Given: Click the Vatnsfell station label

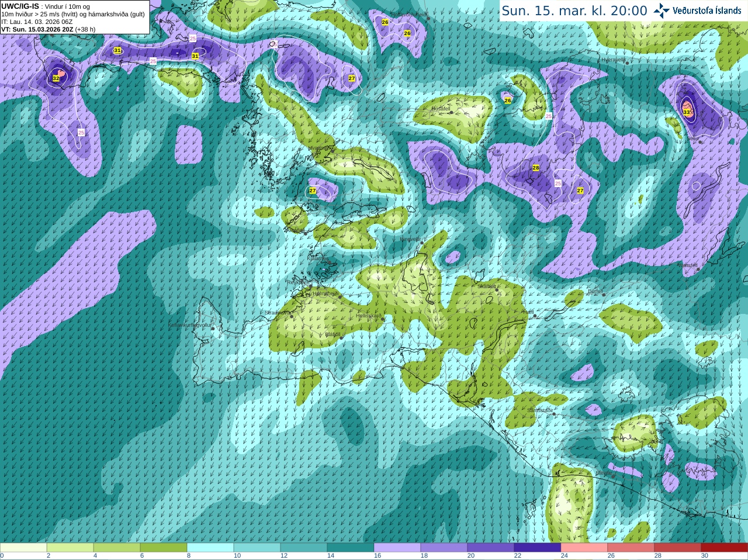Looking at the screenshot, I should coord(687,265).
